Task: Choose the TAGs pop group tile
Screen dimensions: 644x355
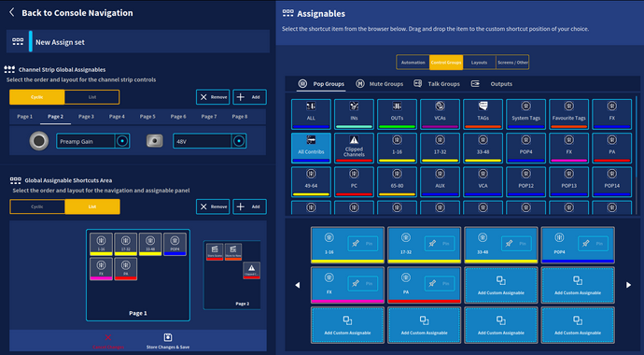Action: pyautogui.click(x=483, y=114)
